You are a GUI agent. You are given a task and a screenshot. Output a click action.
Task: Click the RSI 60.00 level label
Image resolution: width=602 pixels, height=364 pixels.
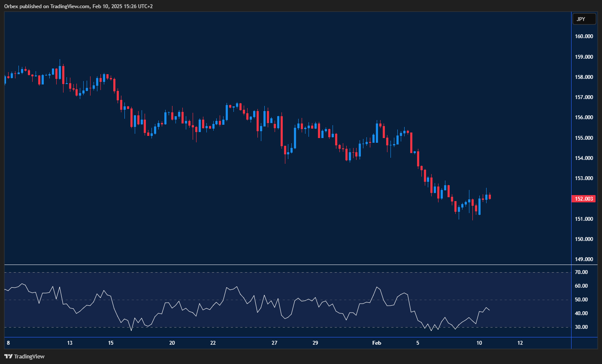pos(581,286)
